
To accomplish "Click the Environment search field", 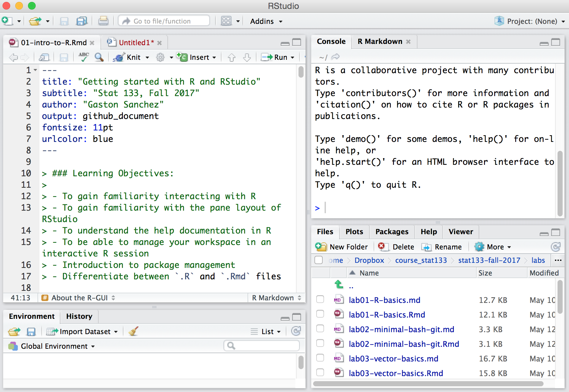I will click(x=262, y=346).
